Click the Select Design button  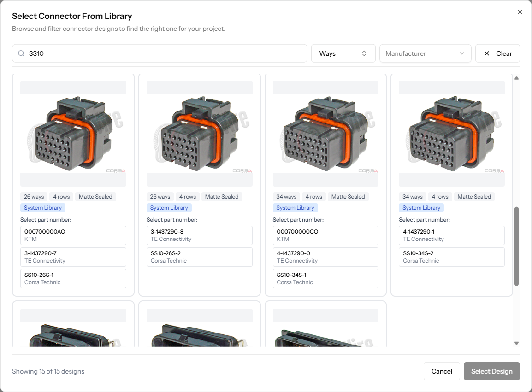(491, 371)
